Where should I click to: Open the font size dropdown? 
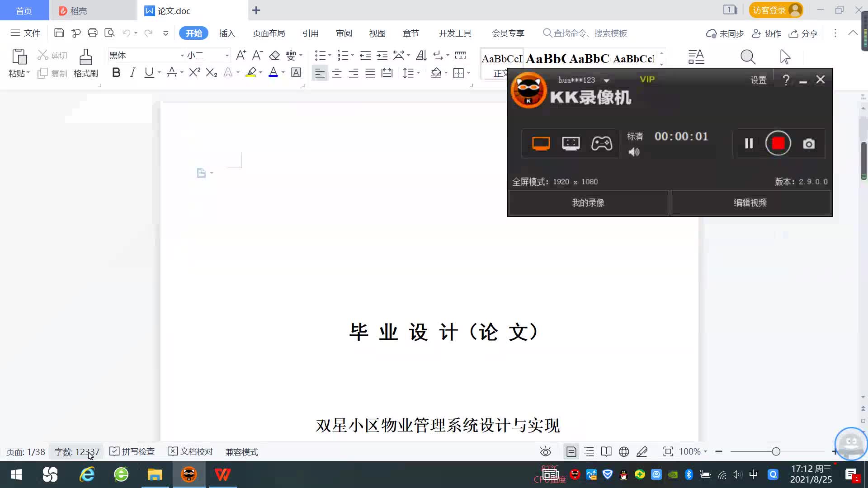click(x=227, y=56)
